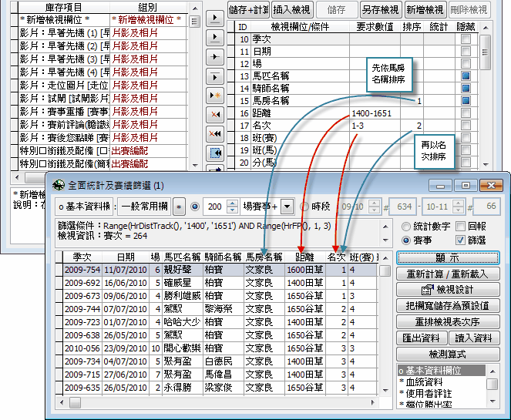Click the 讀入資料 button
The height and width of the screenshot is (420, 511).
(474, 338)
